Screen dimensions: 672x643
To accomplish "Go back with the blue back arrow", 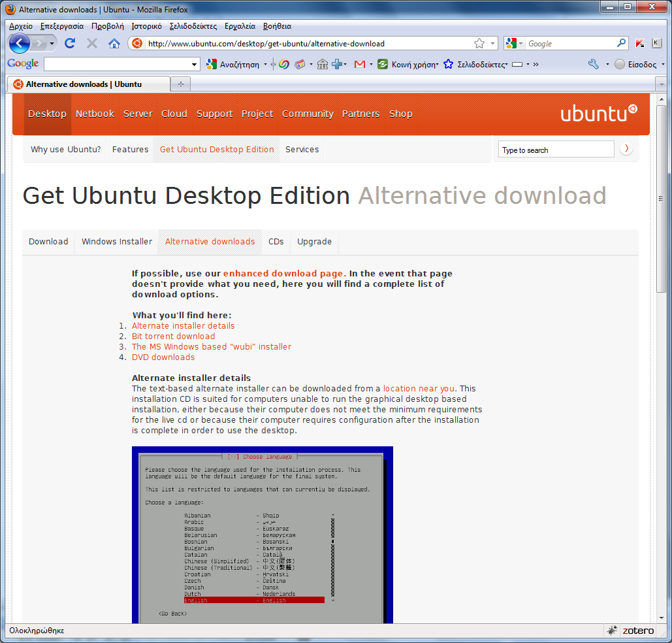I will pyautogui.click(x=20, y=43).
